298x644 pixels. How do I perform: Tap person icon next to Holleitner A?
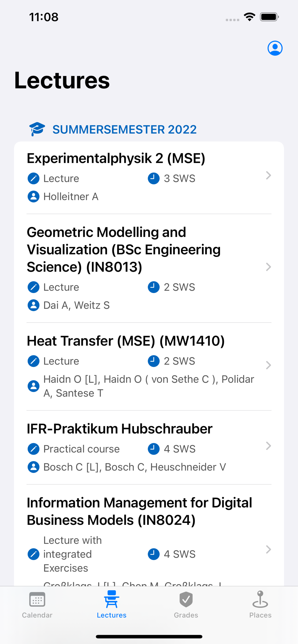(34, 196)
